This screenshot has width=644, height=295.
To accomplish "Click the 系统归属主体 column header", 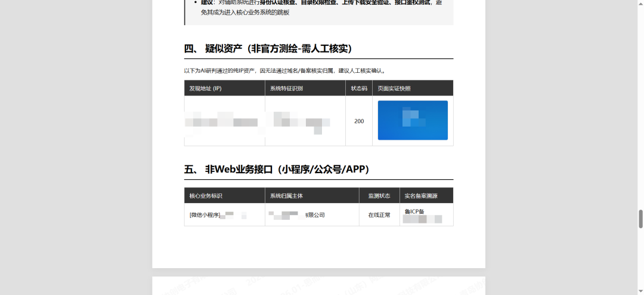I will tap(312, 196).
